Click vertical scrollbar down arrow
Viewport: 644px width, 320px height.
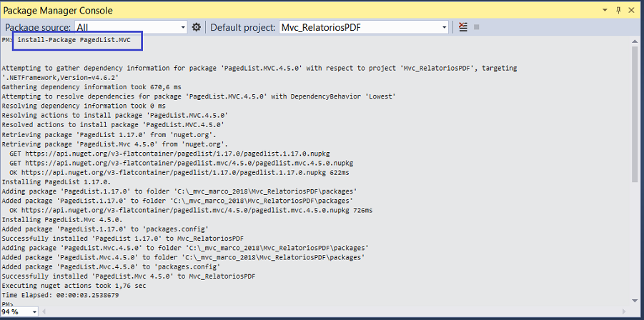tap(634, 301)
